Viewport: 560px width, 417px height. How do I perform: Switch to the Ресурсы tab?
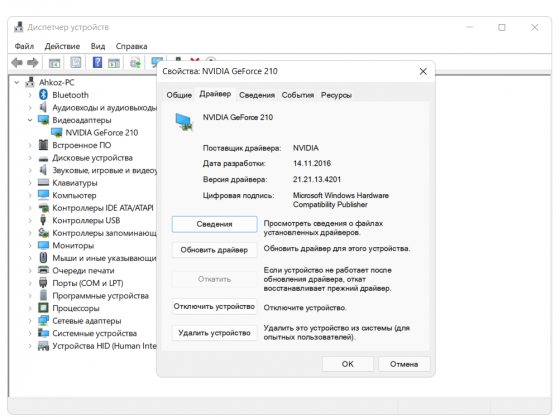click(336, 95)
